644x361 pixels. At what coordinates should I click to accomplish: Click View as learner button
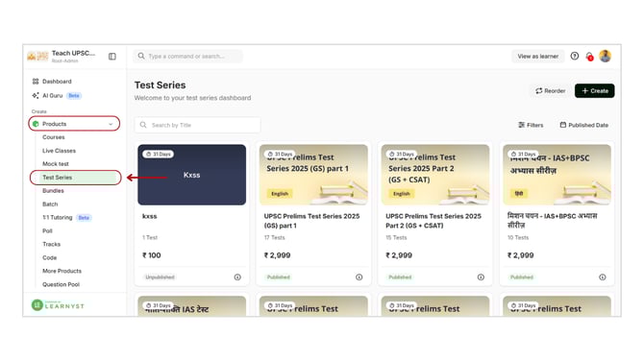point(537,57)
